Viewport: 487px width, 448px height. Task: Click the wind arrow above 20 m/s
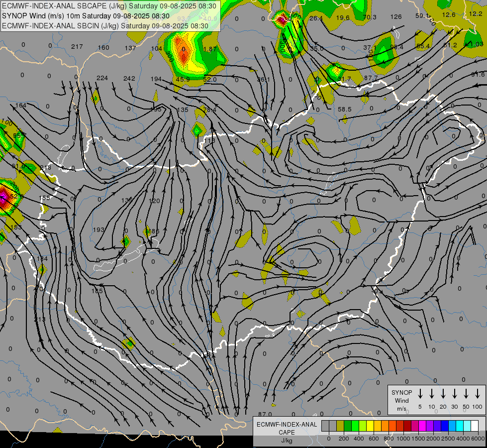point(443,393)
